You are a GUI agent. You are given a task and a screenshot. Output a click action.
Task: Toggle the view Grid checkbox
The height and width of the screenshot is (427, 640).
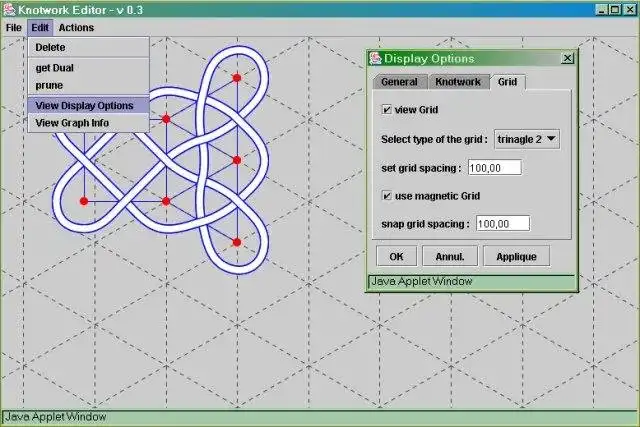coord(386,109)
